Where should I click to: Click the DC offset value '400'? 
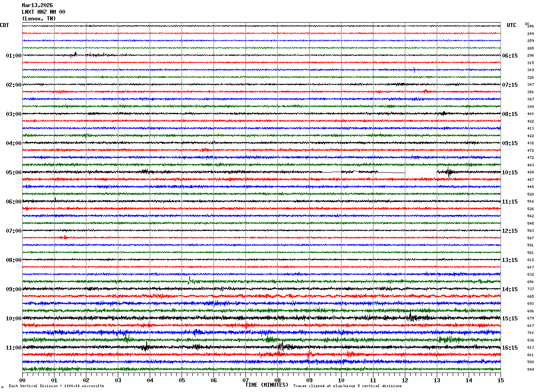530,114
